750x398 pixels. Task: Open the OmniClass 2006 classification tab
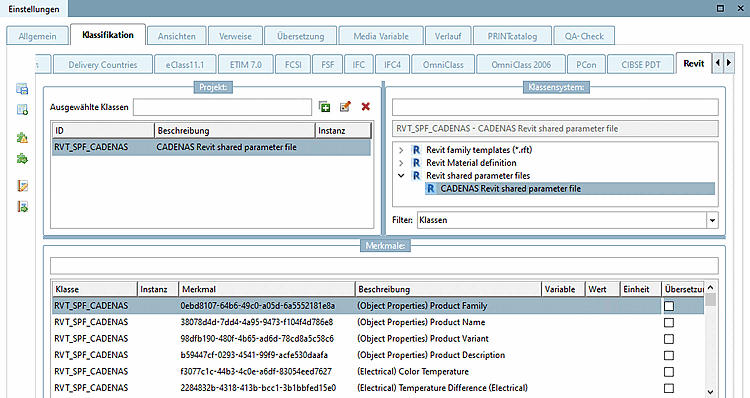521,65
